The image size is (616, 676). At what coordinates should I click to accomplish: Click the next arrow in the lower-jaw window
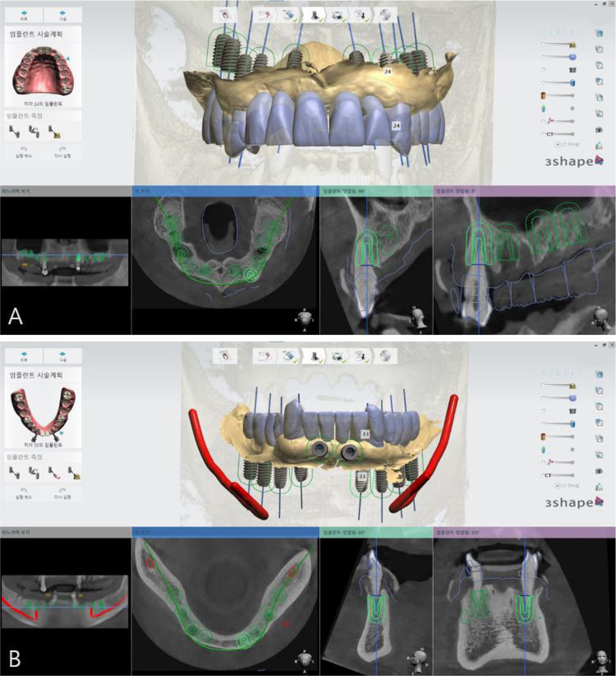tap(62, 356)
